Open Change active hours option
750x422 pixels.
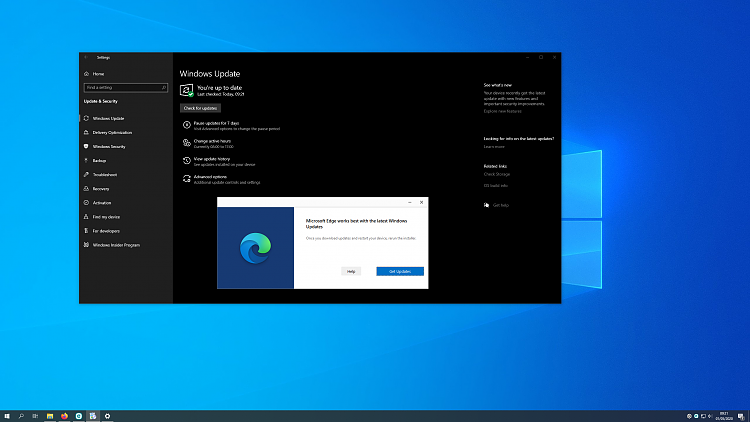coord(212,141)
